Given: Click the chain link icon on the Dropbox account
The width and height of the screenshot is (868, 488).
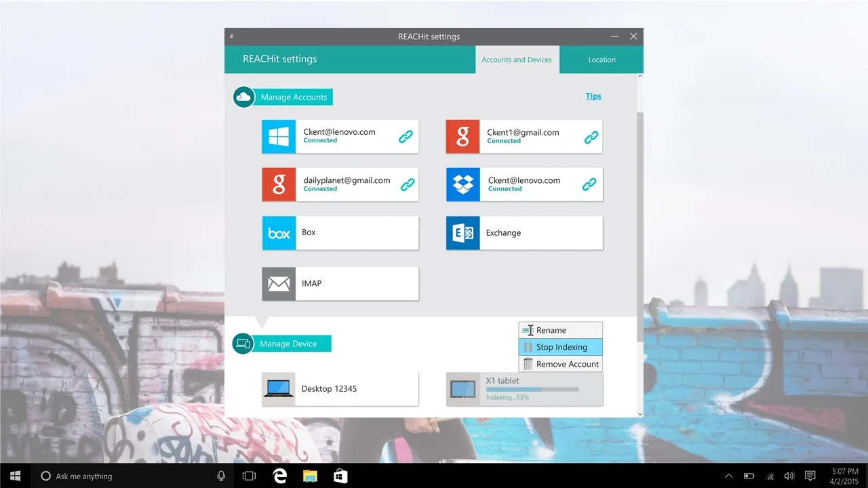Looking at the screenshot, I should point(589,184).
